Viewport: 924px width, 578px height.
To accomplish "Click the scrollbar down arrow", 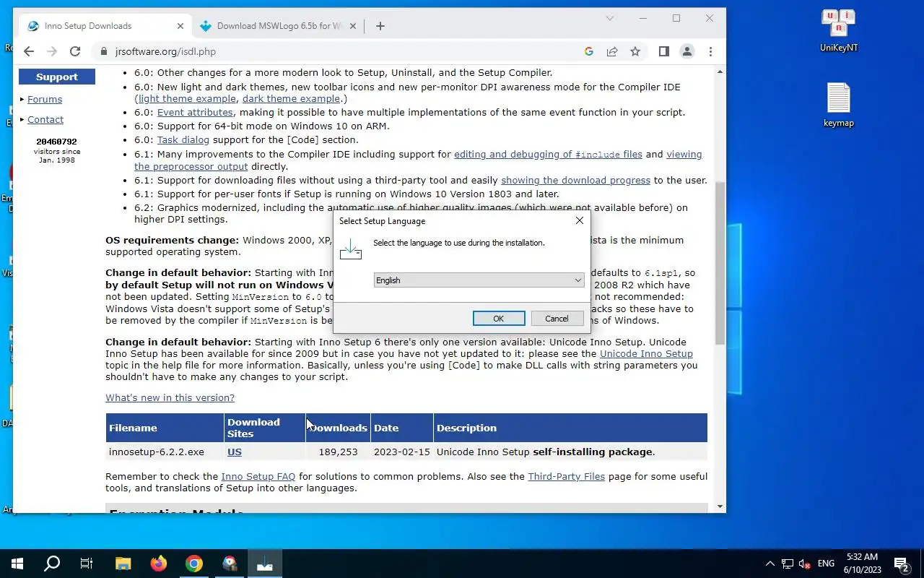I will click(720, 507).
